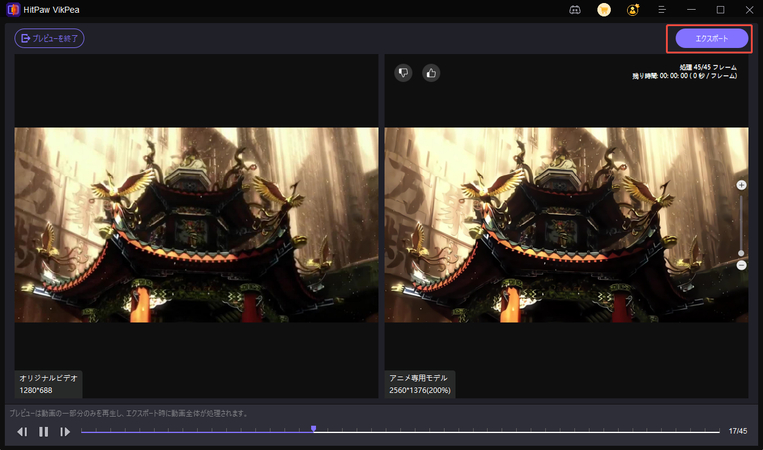Screen dimensions: 763x450
Task: Click the 残り時間 remaining time text
Action: tap(685, 76)
